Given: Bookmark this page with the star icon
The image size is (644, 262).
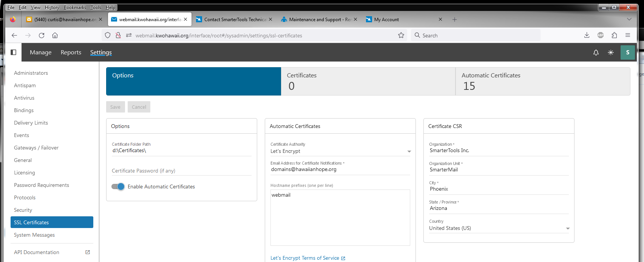Looking at the screenshot, I should 401,35.
